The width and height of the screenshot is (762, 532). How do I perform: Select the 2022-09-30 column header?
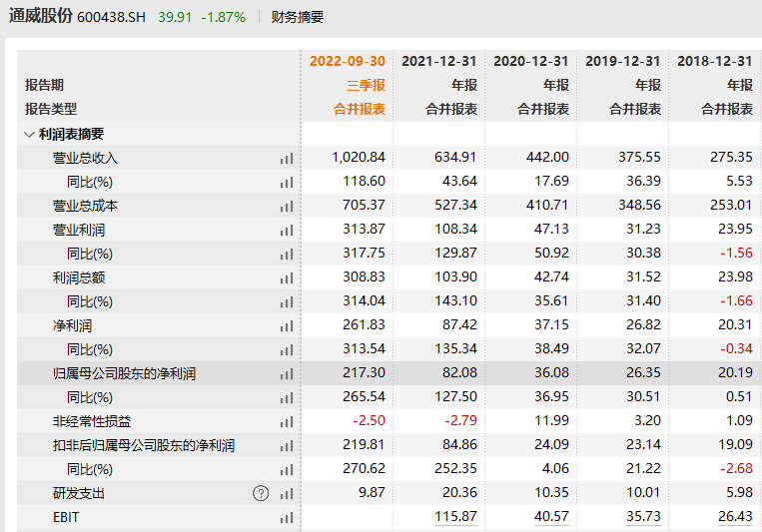click(348, 61)
